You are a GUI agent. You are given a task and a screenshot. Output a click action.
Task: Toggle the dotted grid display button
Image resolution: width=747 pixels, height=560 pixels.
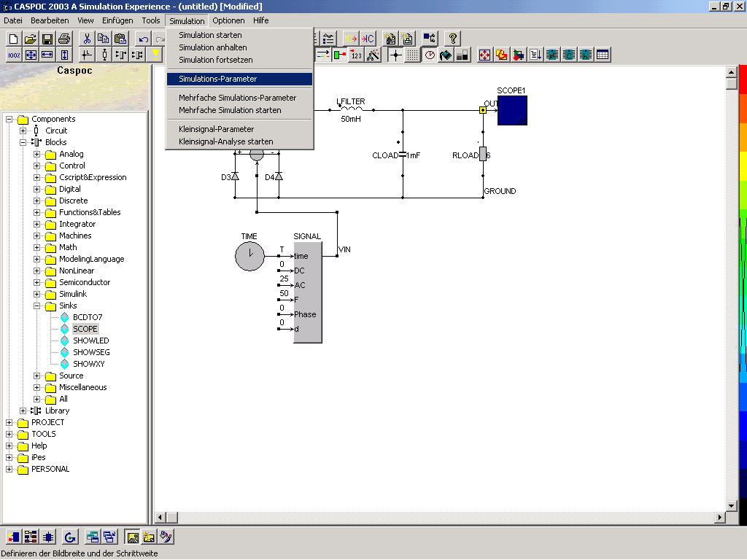(413, 55)
